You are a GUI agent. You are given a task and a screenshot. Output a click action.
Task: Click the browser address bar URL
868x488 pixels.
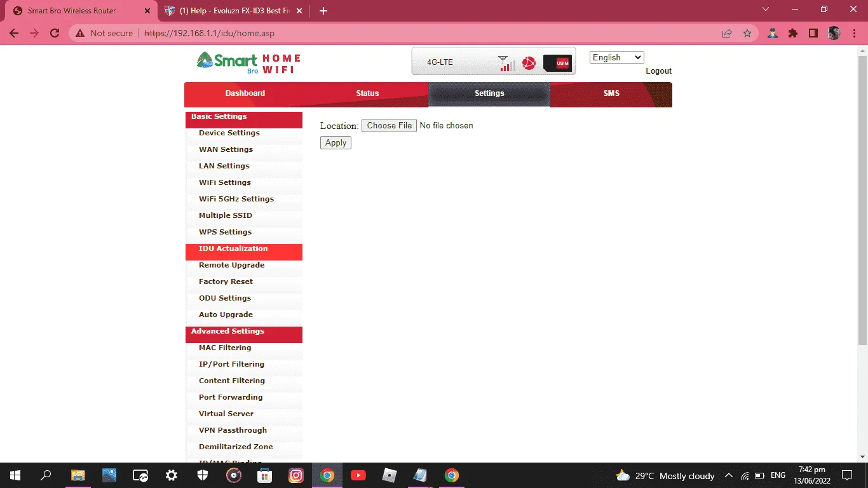(x=210, y=33)
